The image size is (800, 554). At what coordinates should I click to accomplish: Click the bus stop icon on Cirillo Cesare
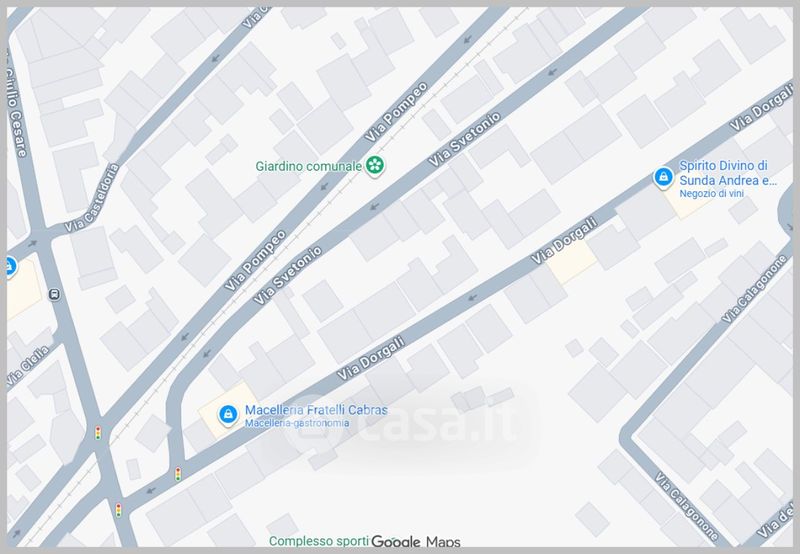click(x=54, y=294)
